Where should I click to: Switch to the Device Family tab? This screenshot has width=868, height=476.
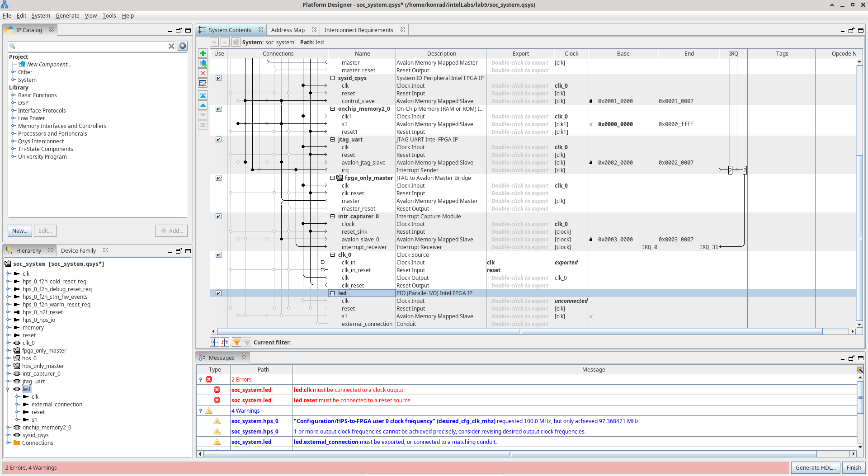[78, 251]
